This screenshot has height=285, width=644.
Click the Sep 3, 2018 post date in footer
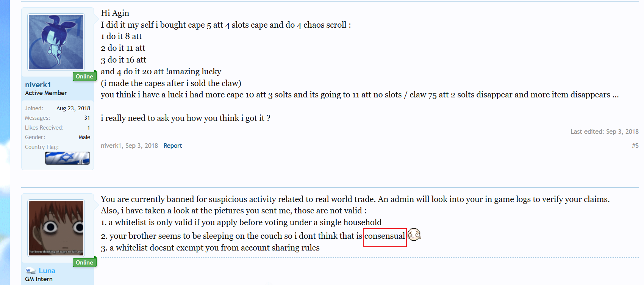point(142,146)
